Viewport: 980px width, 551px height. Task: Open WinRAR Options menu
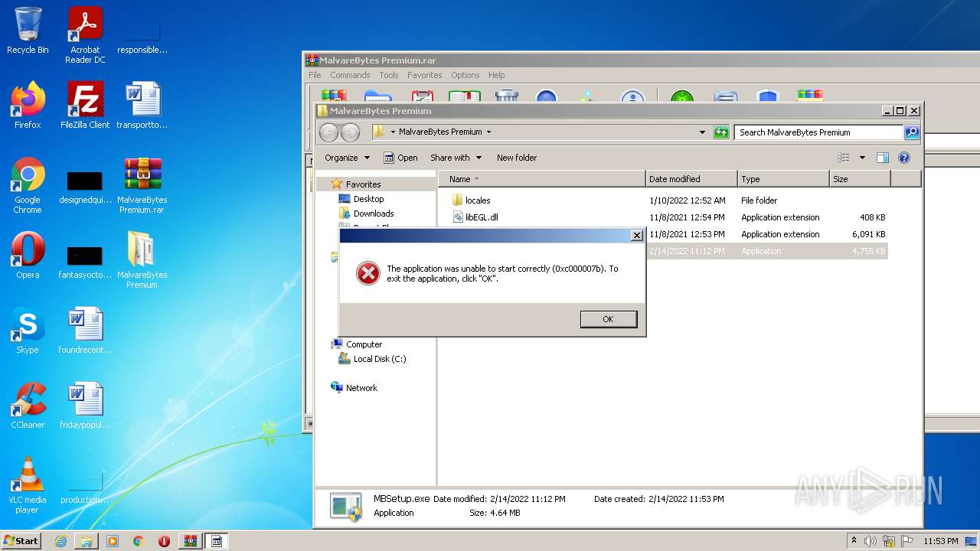point(465,75)
